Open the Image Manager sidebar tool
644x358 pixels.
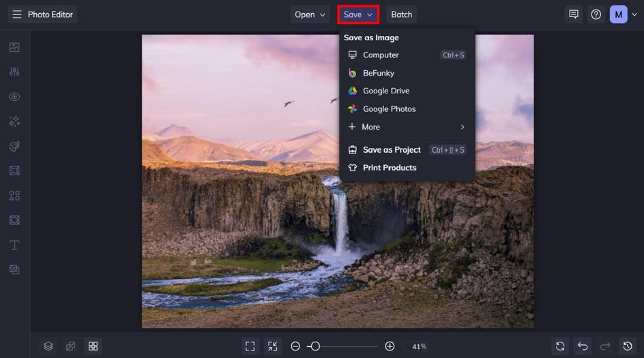(14, 47)
